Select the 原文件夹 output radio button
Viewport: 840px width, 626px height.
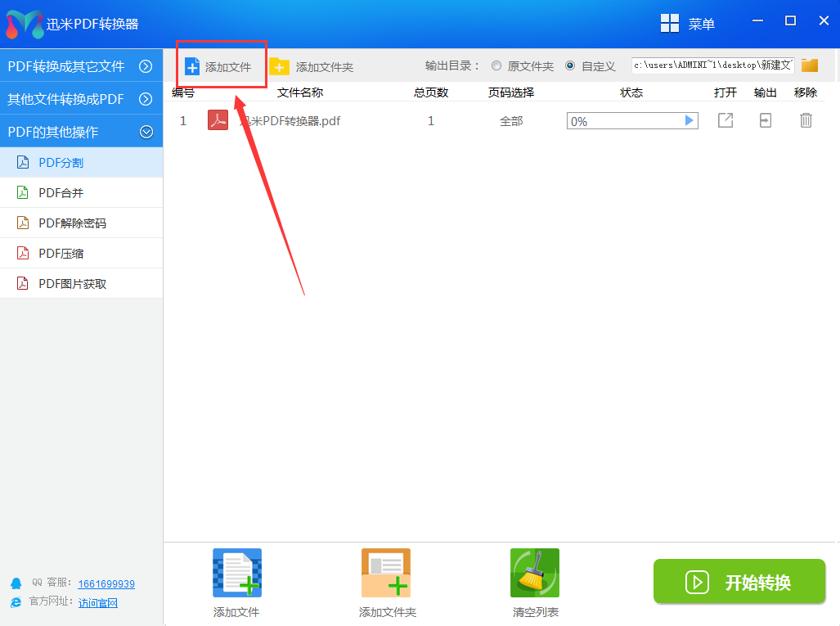coord(496,66)
